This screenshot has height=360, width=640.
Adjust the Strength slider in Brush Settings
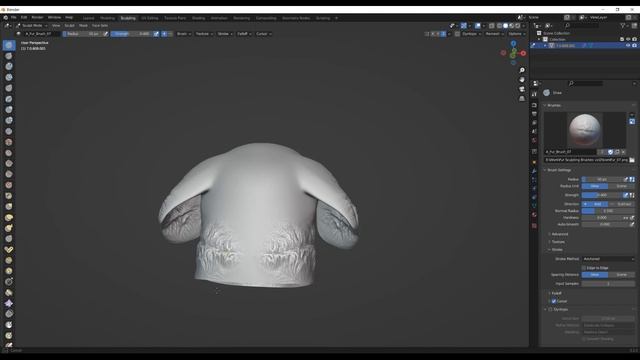click(x=602, y=195)
